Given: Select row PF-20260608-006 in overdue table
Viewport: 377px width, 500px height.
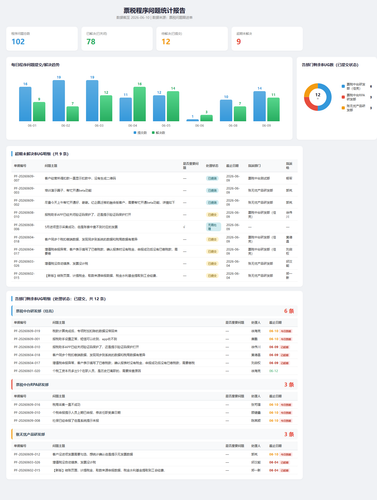Looking at the screenshot, I should 154,227.
